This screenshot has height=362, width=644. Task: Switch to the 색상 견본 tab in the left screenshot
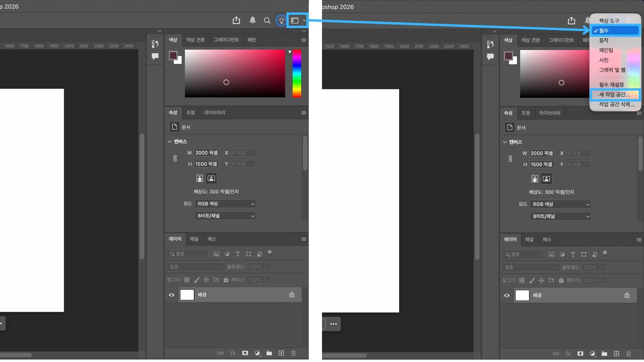tap(196, 40)
